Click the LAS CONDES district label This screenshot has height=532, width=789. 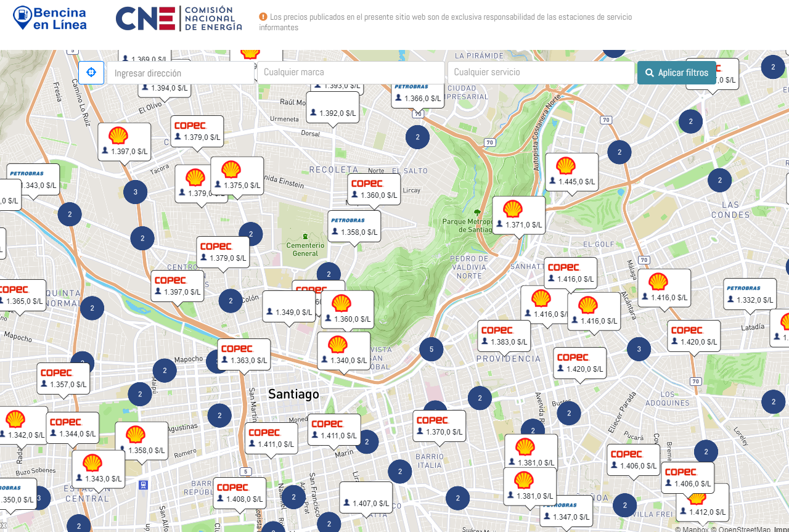pyautogui.click(x=730, y=210)
